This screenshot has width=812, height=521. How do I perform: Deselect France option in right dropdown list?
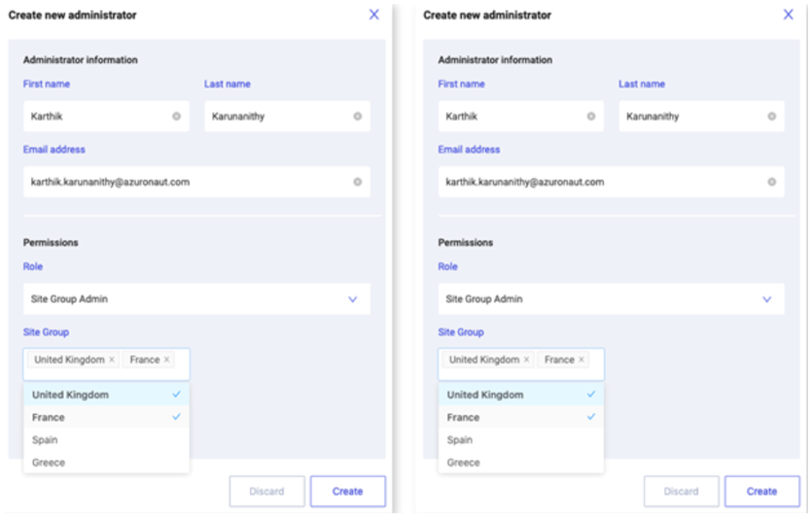tap(521, 417)
